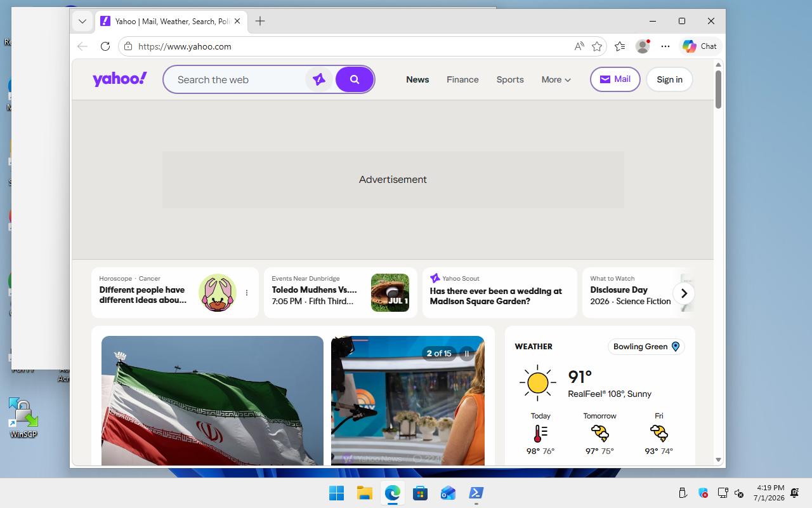The image size is (812, 508).
Task: Open the Windows Start menu
Action: [336, 493]
